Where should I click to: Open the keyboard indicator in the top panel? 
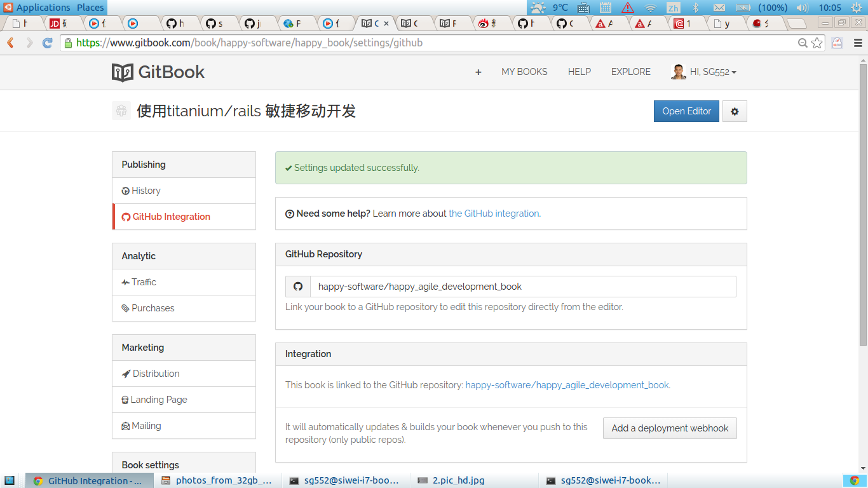pos(583,8)
